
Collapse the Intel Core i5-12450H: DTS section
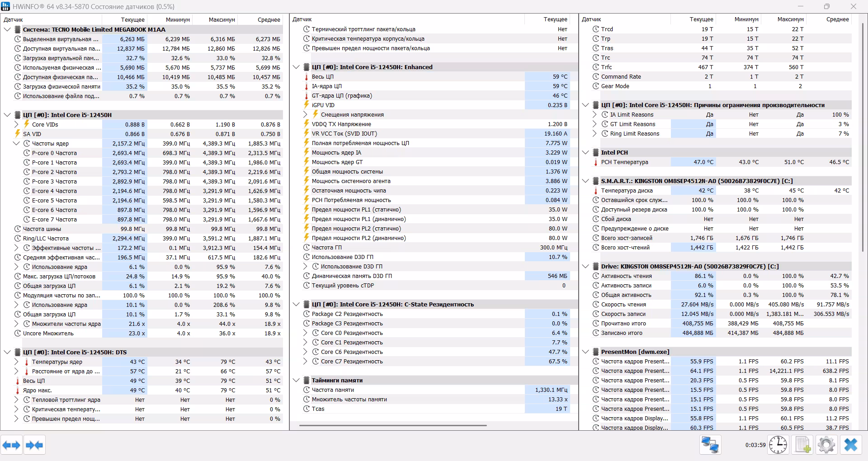click(7, 352)
